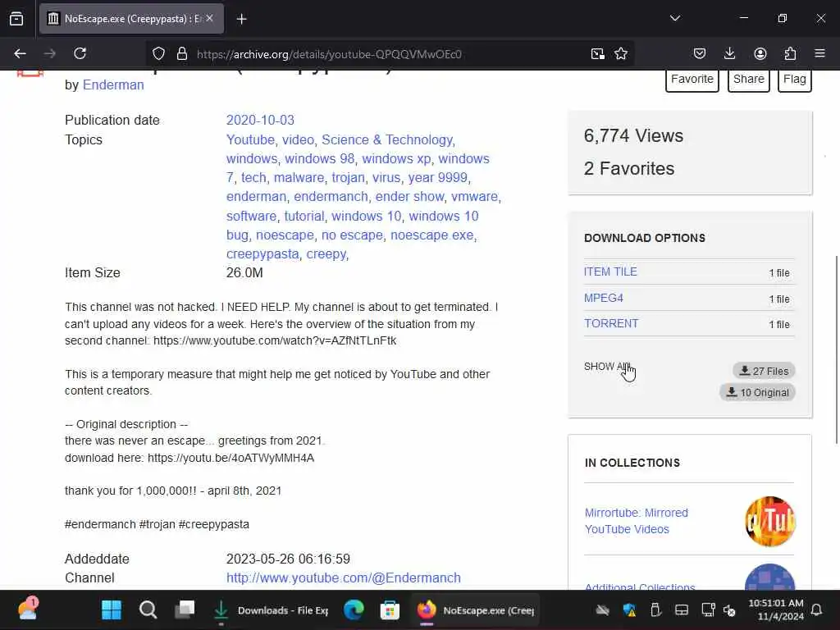The height and width of the screenshot is (630, 840).
Task: Open the endermanch topic link
Action: click(331, 197)
